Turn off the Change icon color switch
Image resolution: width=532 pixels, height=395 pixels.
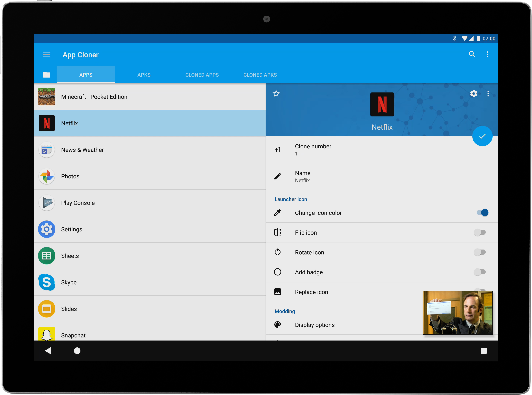coord(482,212)
